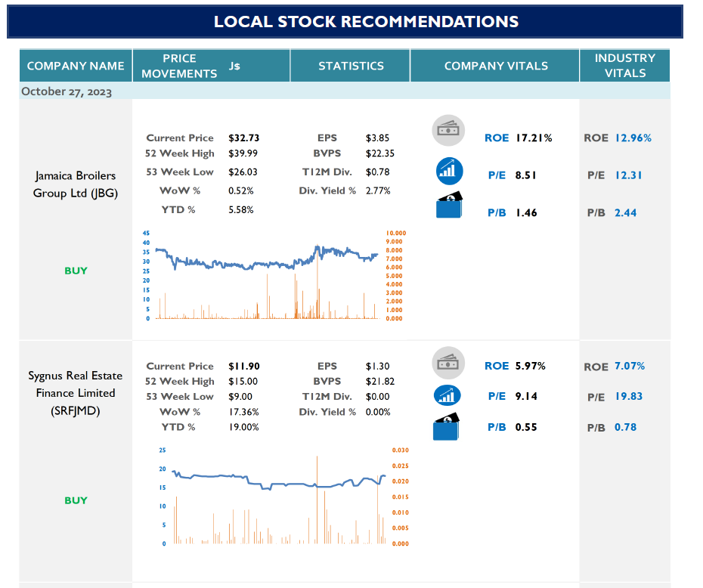Click the Jamaica Broilers price and volume chart
Image resolution: width=703 pixels, height=588 pixels.
(x=274, y=276)
